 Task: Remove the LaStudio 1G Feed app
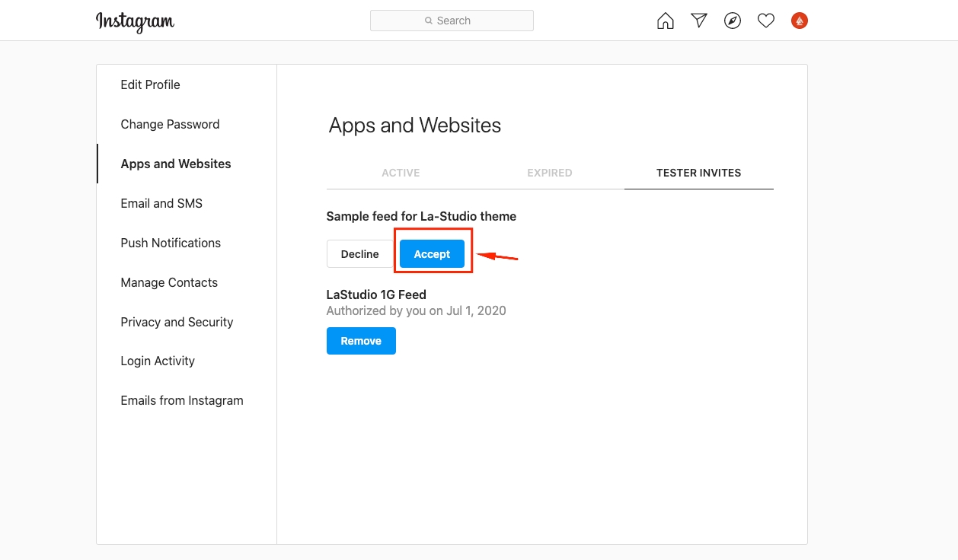coord(361,341)
